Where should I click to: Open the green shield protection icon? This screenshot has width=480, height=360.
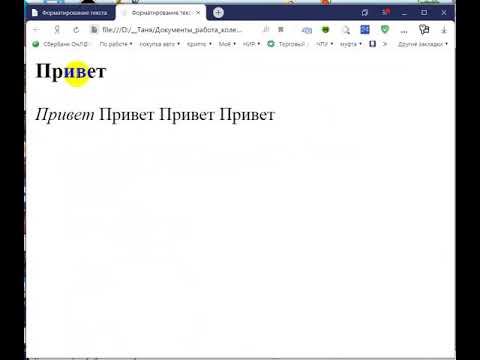[385, 30]
